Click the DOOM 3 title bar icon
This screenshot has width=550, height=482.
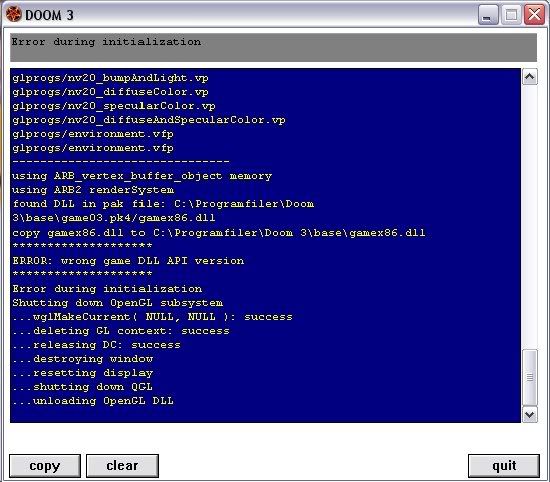coord(14,15)
